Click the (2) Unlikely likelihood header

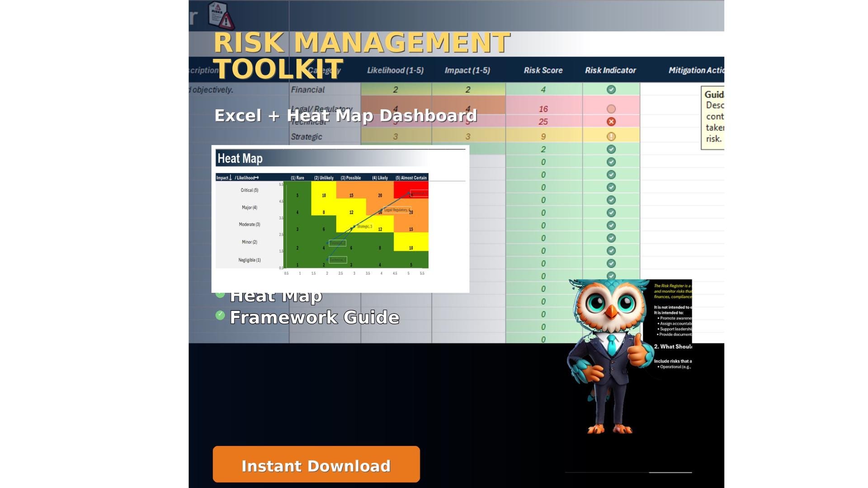tap(324, 178)
